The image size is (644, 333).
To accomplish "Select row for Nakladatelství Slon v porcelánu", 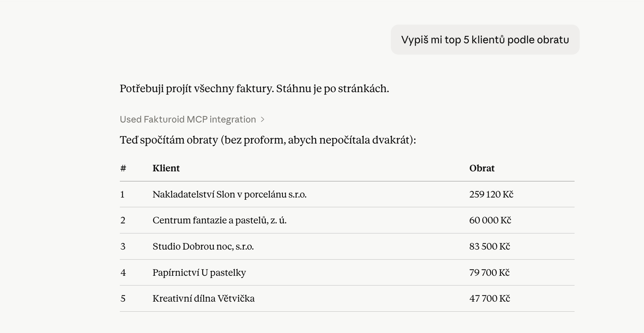I will click(230, 195).
